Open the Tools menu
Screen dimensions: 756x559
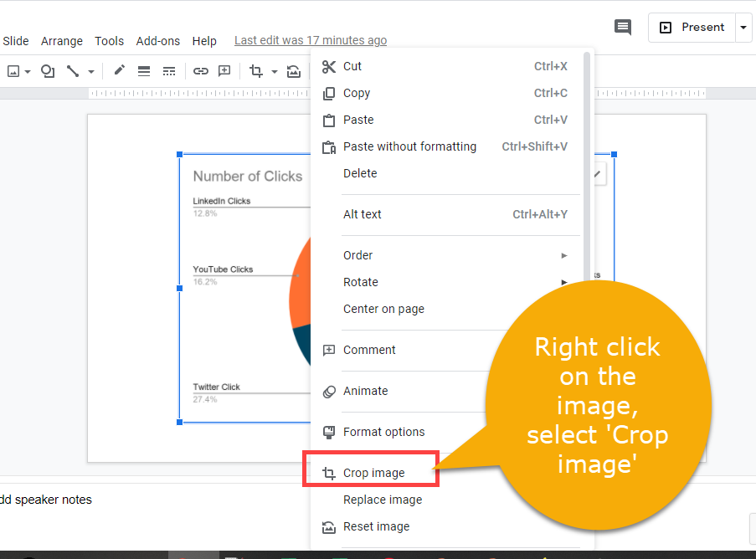[110, 41]
